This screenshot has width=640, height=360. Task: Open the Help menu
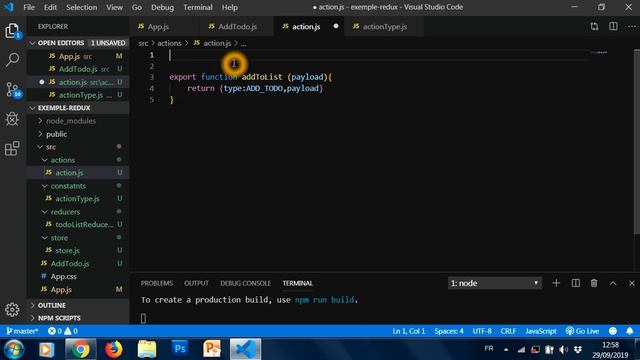point(230,7)
